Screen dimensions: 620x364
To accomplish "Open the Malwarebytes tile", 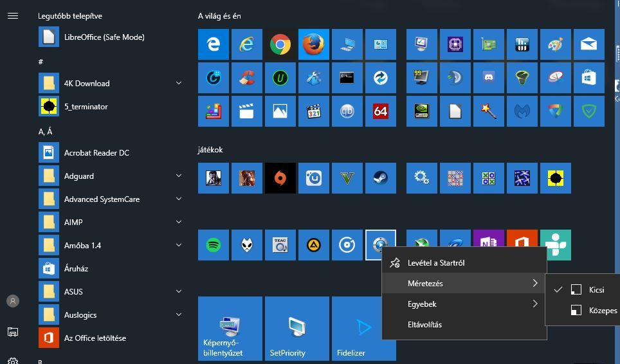I will click(522, 111).
